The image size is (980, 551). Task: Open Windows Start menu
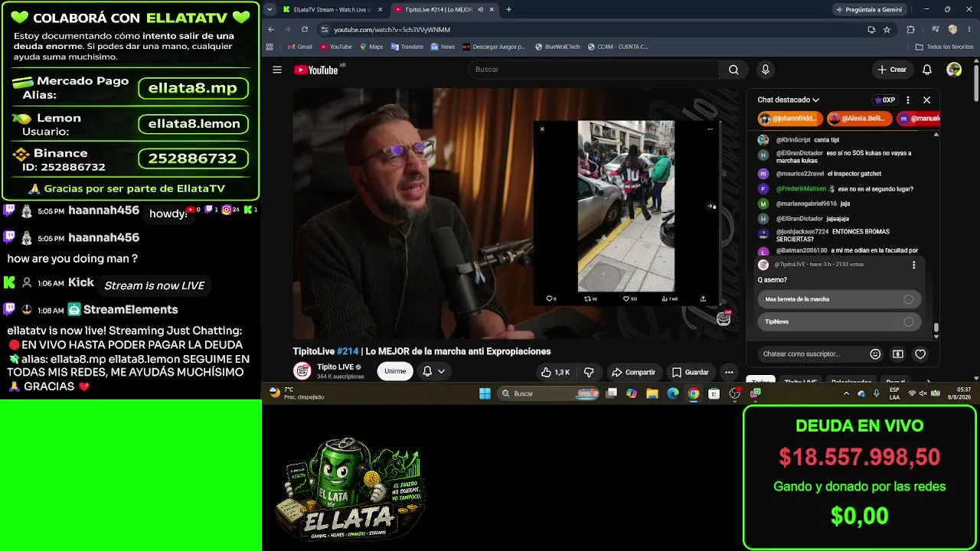485,393
